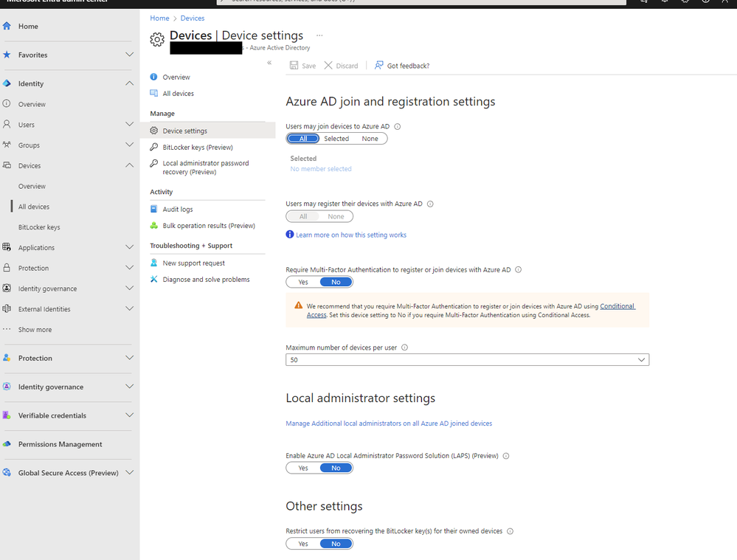Open Overview in Devices resource menu
This screenshot has height=560, width=737.
(x=176, y=77)
